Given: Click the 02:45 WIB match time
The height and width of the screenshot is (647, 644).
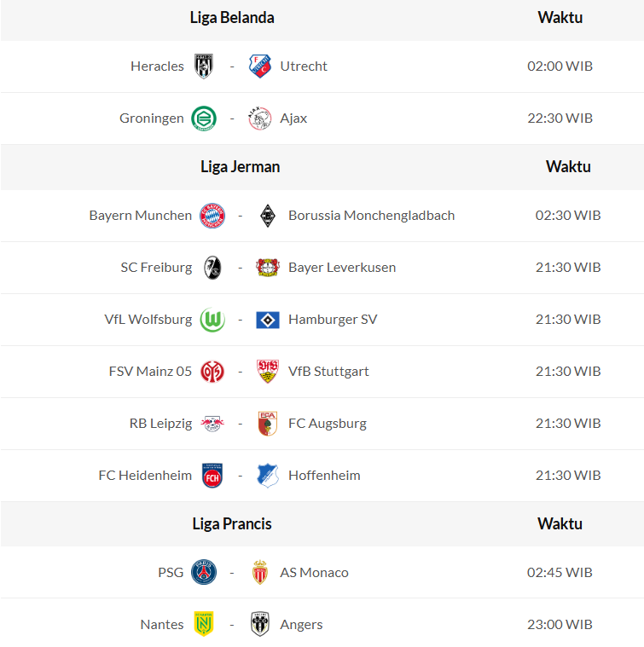Looking at the screenshot, I should coord(560,573).
